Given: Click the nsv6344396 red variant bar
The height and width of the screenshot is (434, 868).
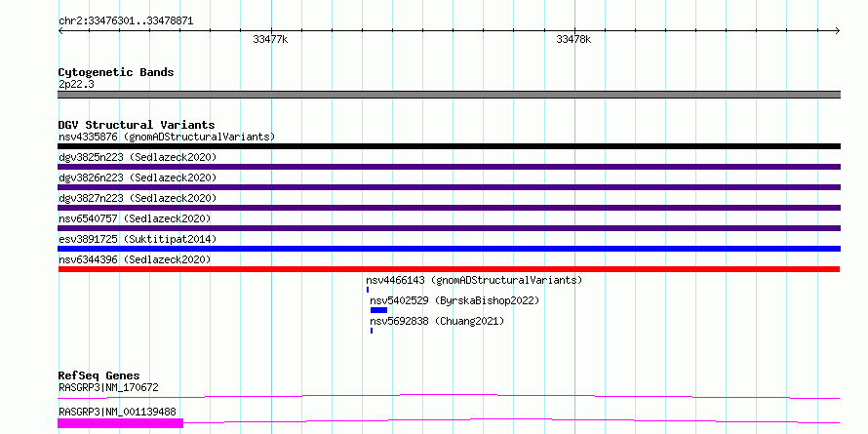Looking at the screenshot, I should point(449,269).
